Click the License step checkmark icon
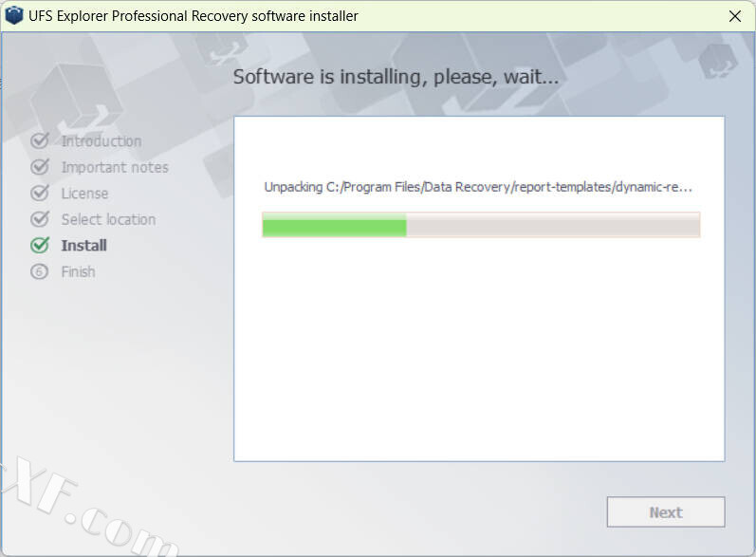Viewport: 756px width, 557px height. (40, 193)
